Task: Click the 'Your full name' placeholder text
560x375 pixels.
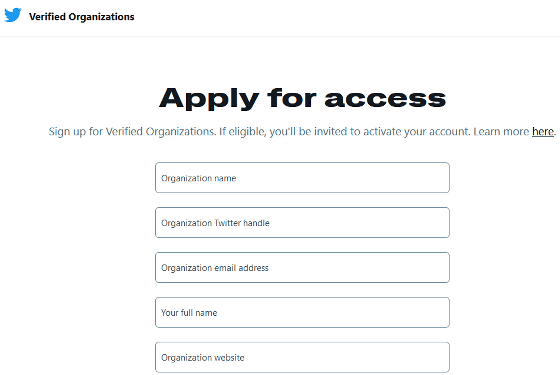Action: point(189,313)
